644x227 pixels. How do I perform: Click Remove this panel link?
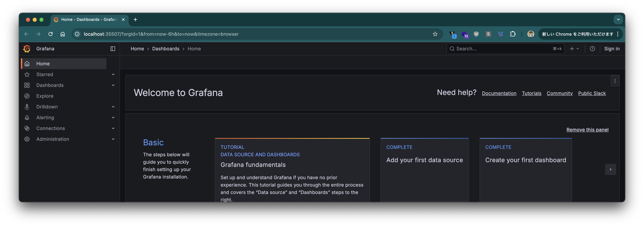[587, 129]
